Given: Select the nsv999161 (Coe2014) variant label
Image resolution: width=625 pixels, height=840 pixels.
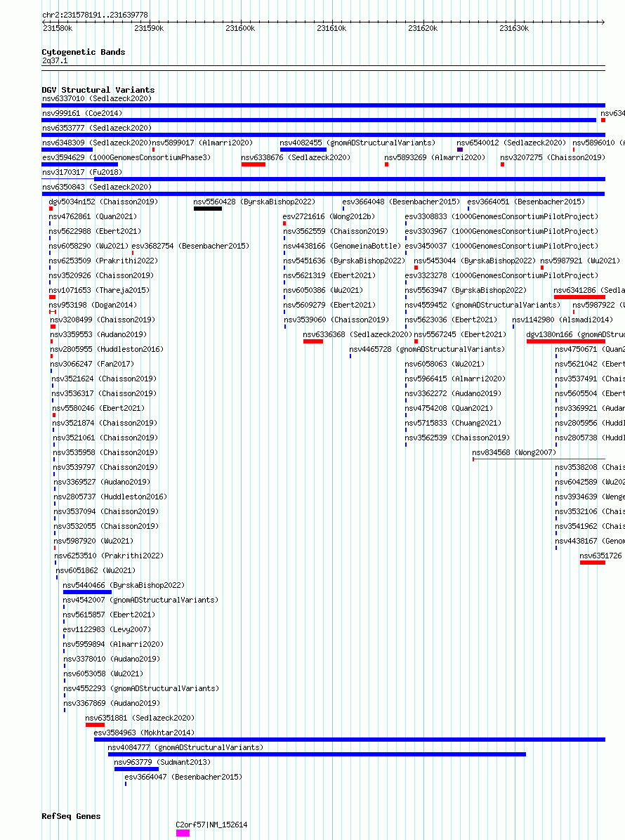Looking at the screenshot, I should tap(82, 114).
